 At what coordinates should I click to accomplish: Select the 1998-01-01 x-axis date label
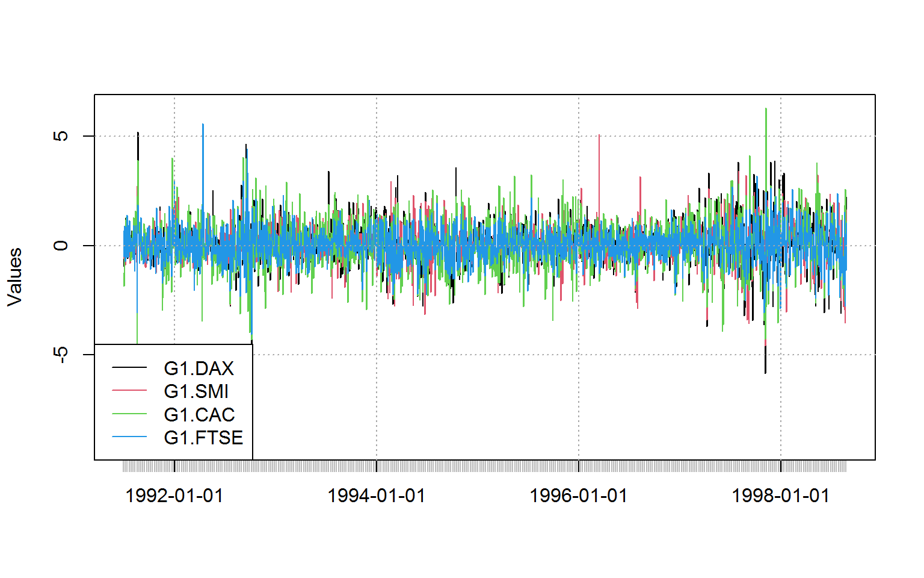click(x=781, y=496)
